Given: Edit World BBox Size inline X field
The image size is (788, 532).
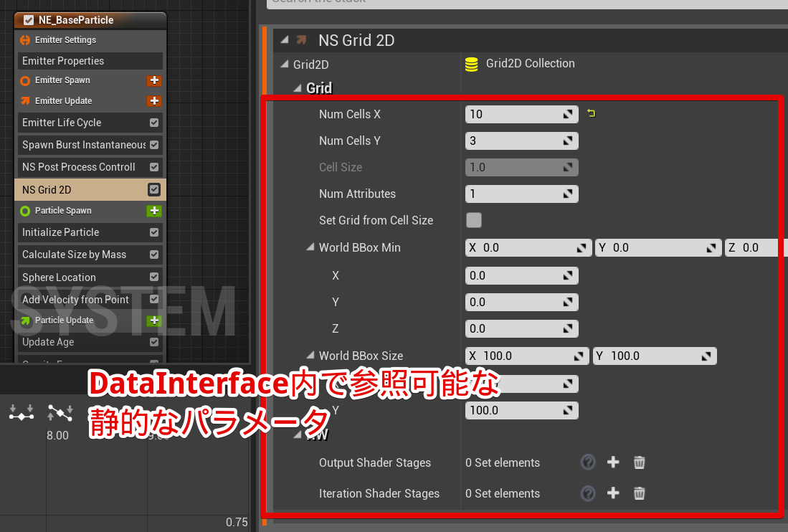Looking at the screenshot, I should (527, 356).
